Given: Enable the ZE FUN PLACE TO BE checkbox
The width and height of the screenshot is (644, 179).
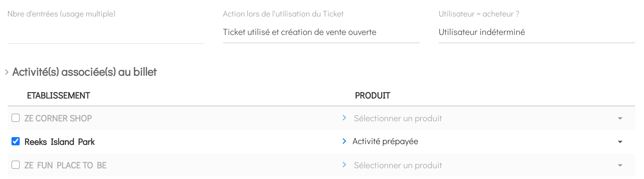Looking at the screenshot, I should [16, 165].
